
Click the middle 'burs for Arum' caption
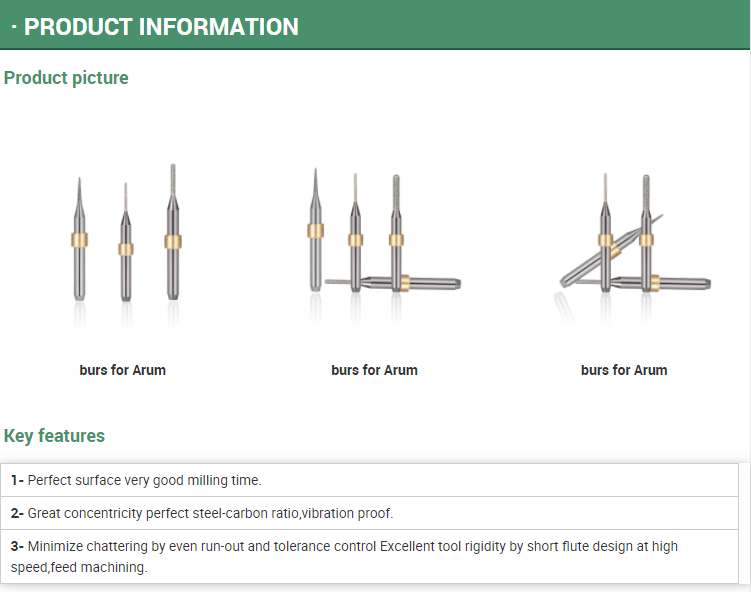[x=374, y=370]
